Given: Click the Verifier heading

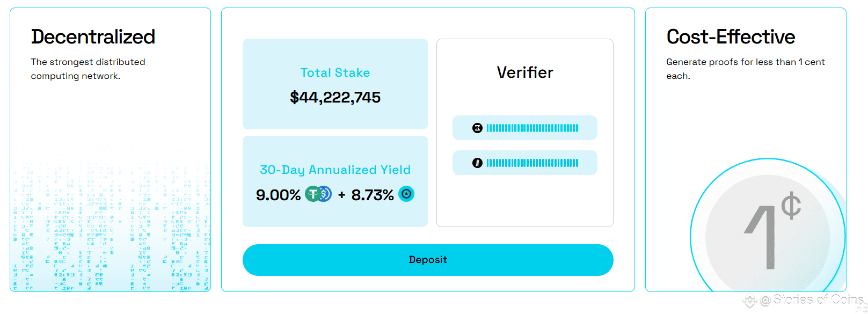Looking at the screenshot, I should pos(525,72).
